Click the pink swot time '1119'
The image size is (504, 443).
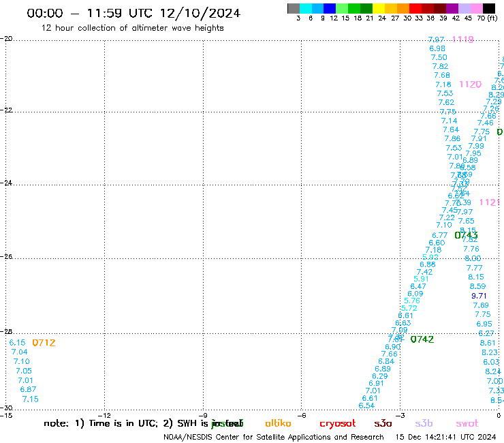pos(463,40)
